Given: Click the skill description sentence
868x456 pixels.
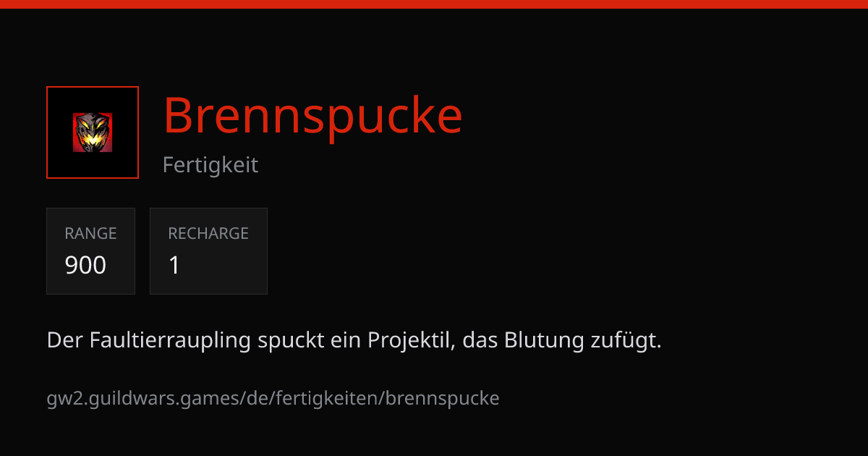Looking at the screenshot, I should click(x=354, y=340).
